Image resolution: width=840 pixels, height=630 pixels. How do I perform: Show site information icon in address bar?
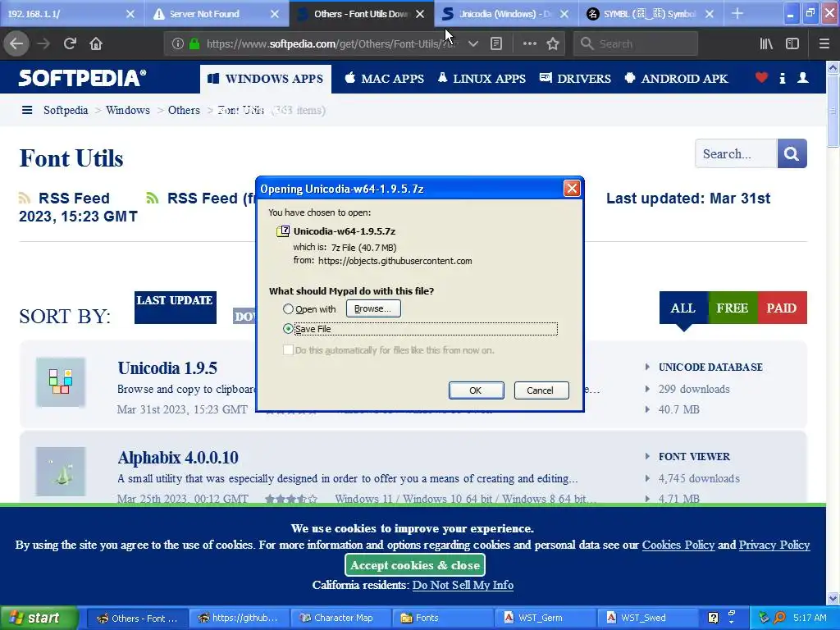pos(178,44)
